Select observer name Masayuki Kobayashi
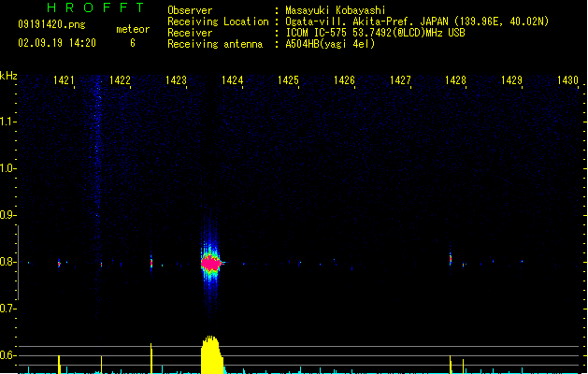 [x=336, y=10]
